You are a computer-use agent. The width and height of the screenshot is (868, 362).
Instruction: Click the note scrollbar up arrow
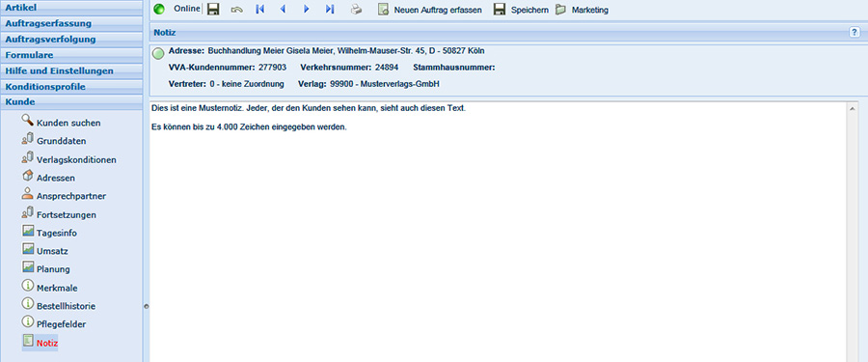(853, 109)
